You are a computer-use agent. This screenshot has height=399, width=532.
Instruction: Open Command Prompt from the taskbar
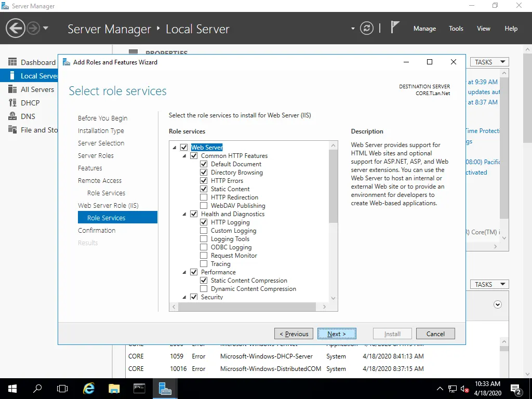[139, 389]
